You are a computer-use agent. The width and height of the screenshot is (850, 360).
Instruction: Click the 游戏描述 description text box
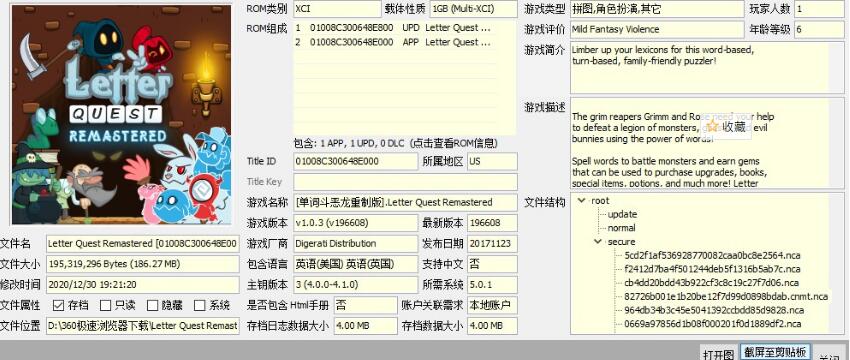tap(707, 143)
